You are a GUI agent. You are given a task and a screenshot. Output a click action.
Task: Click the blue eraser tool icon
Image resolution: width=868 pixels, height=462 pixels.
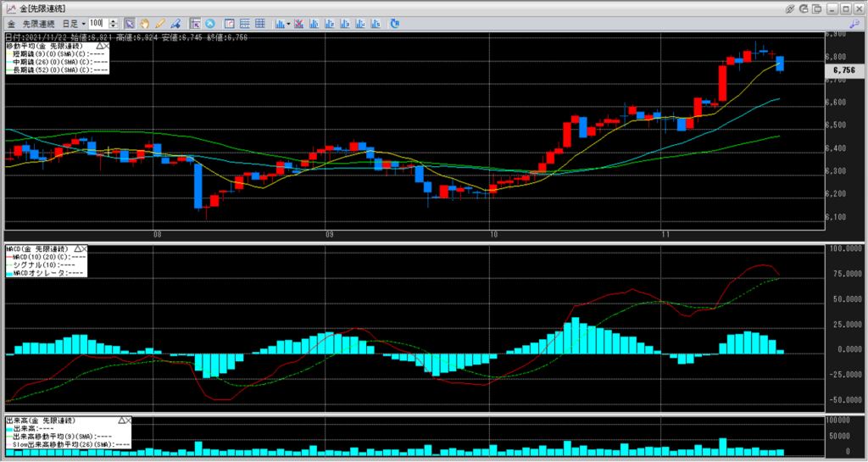tap(175, 23)
